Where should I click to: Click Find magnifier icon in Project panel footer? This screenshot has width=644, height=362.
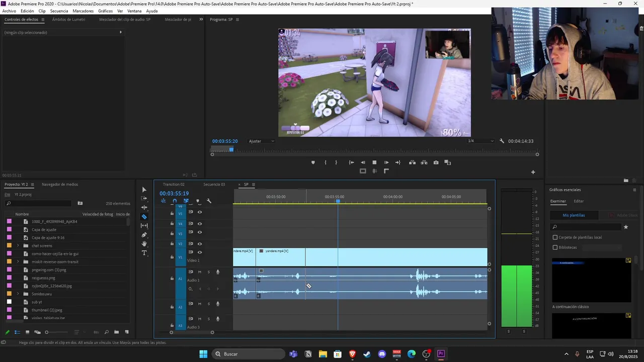(106, 332)
